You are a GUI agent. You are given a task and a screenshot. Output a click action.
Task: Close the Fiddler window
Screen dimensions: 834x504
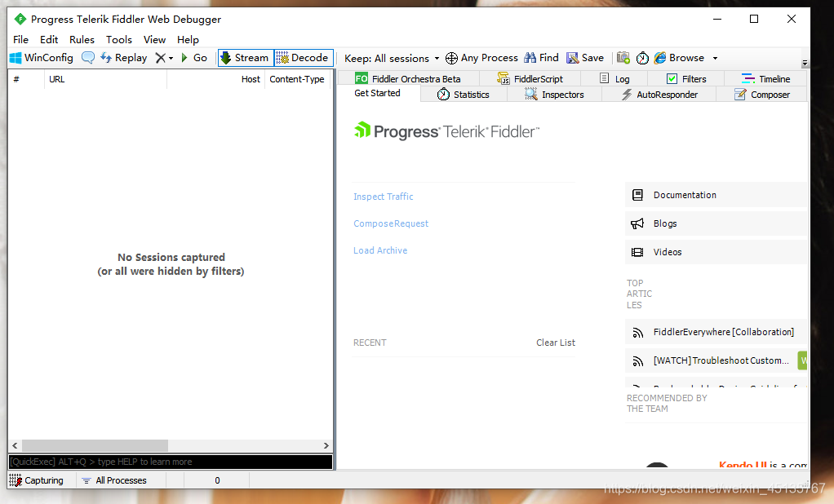[x=792, y=19]
